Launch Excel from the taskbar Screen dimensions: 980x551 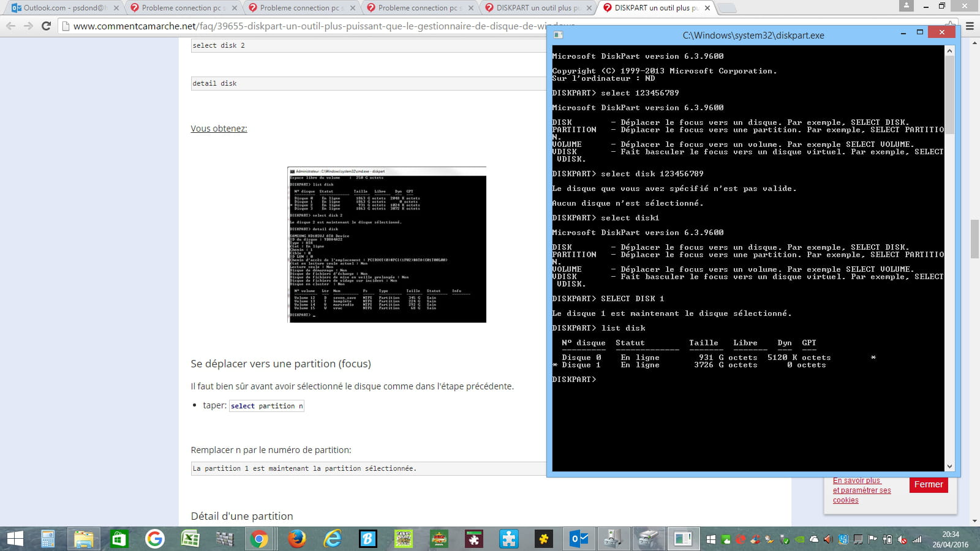[190, 539]
